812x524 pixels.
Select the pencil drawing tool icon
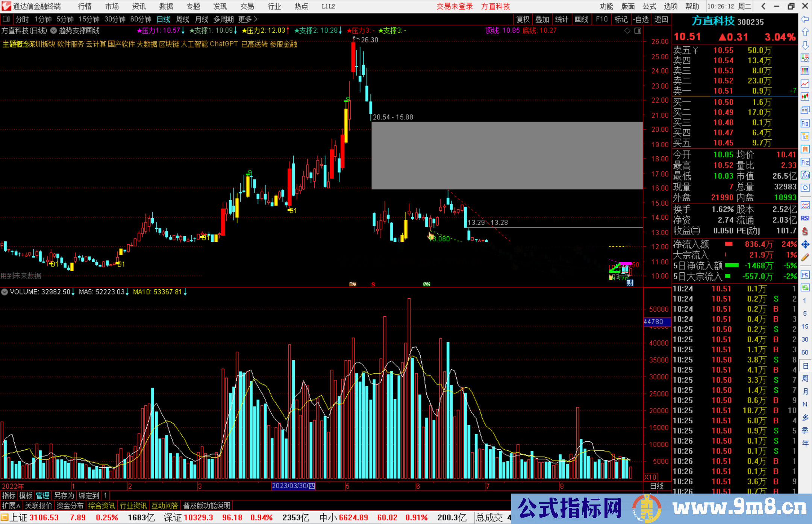805,257
